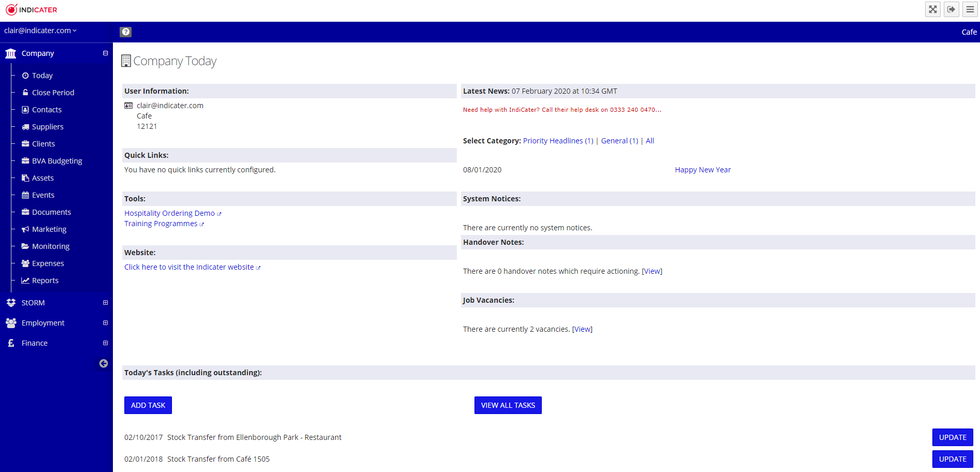Click the 08/01/2020 news date

coord(482,170)
